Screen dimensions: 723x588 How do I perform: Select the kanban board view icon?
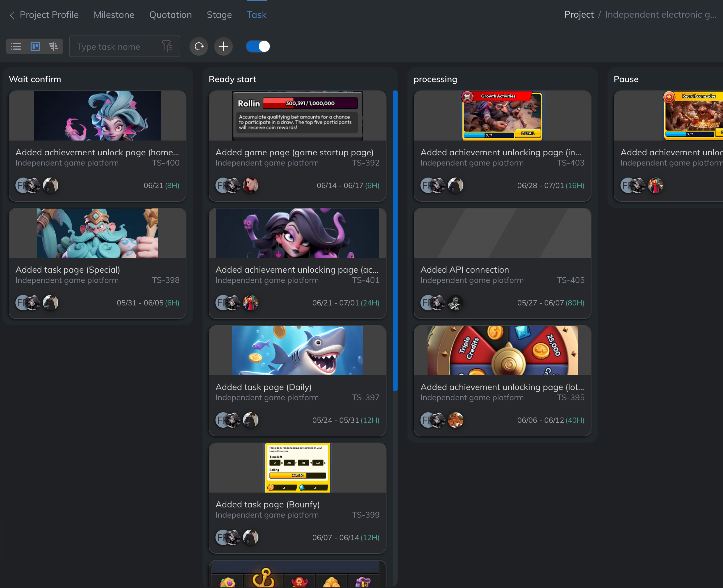click(x=35, y=46)
